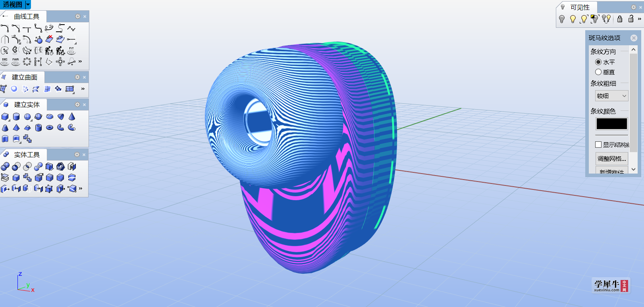Open 建立实体 panel gear options
The height and width of the screenshot is (307, 644).
(x=77, y=104)
